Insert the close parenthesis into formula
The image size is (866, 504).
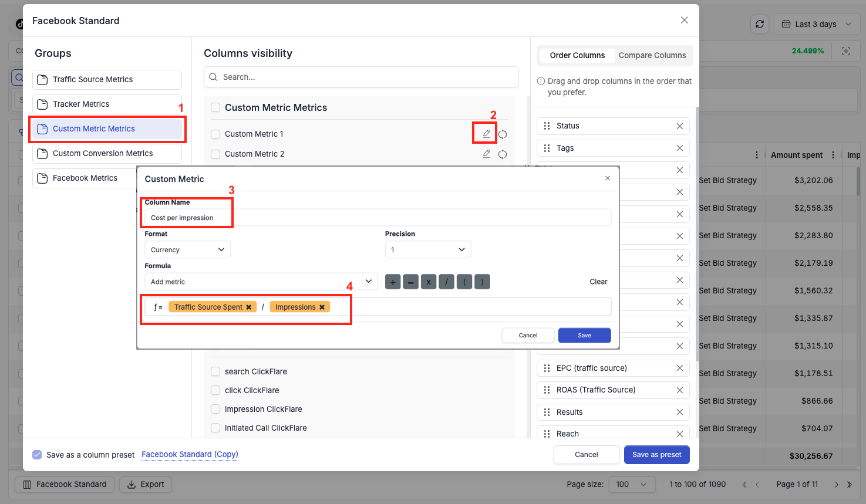482,282
